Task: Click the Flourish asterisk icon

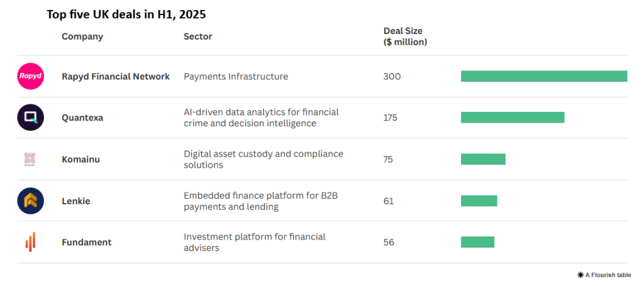Action: click(580, 275)
